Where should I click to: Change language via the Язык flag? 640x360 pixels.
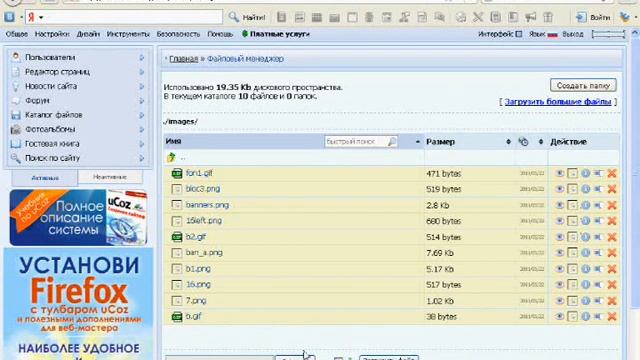coord(553,35)
